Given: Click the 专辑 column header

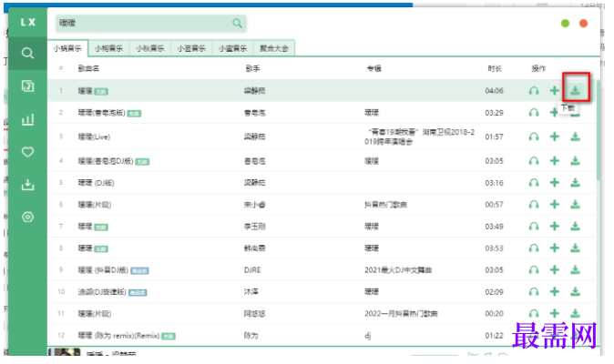Looking at the screenshot, I should pyautogui.click(x=374, y=68).
